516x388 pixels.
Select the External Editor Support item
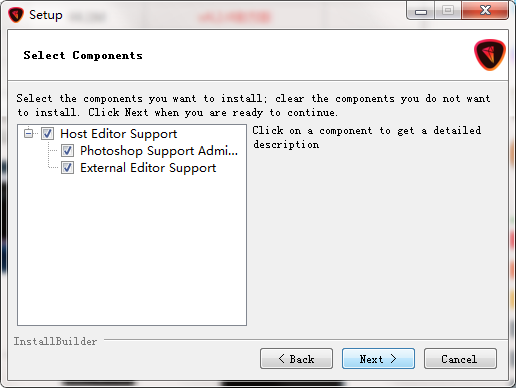pyautogui.click(x=148, y=168)
